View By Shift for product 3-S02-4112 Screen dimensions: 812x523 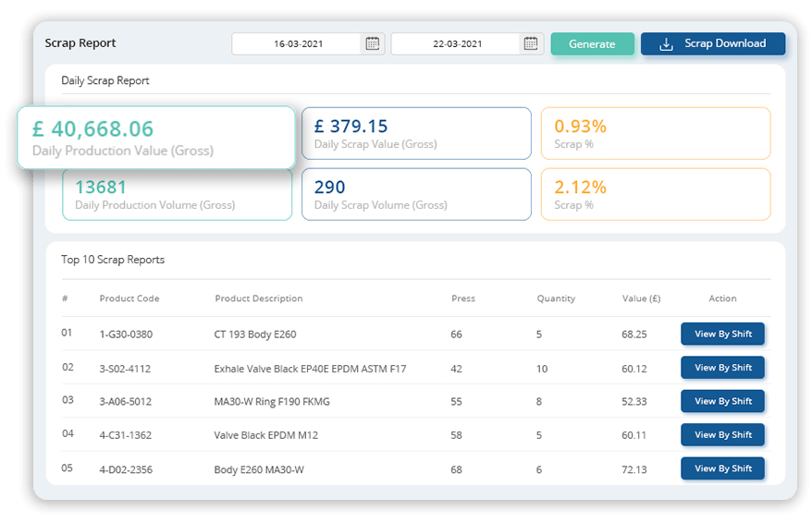pyautogui.click(x=722, y=368)
